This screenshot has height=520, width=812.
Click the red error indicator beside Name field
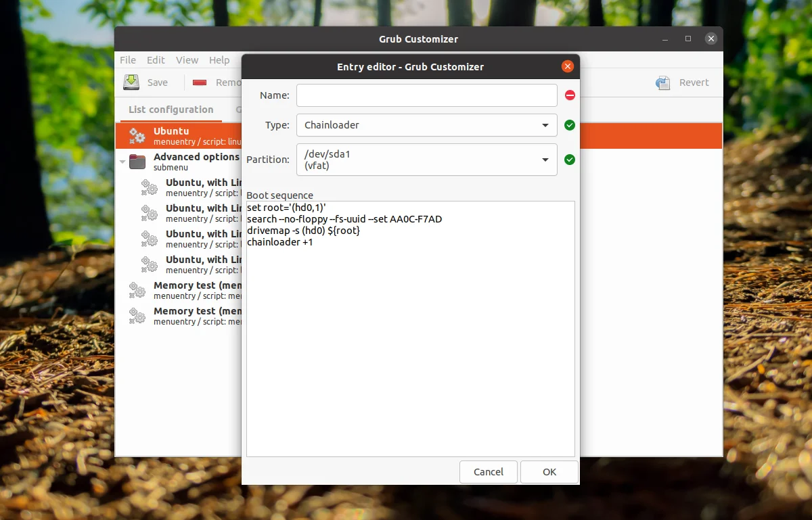tap(570, 95)
